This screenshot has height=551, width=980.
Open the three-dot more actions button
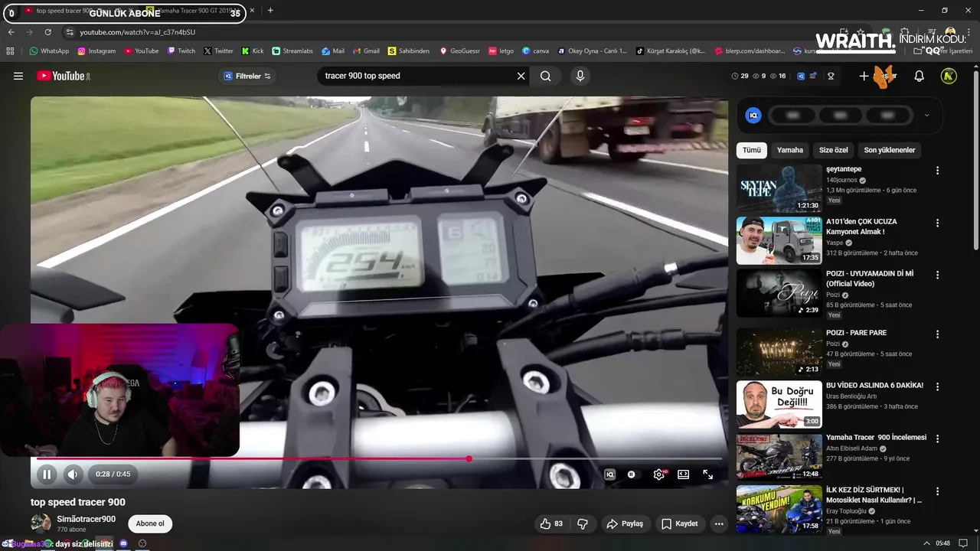coord(718,523)
